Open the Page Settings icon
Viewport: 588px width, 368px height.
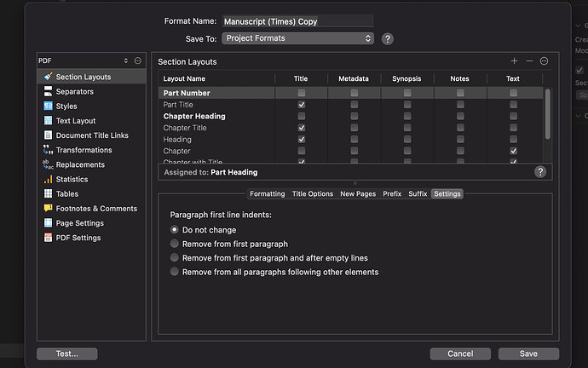click(48, 223)
